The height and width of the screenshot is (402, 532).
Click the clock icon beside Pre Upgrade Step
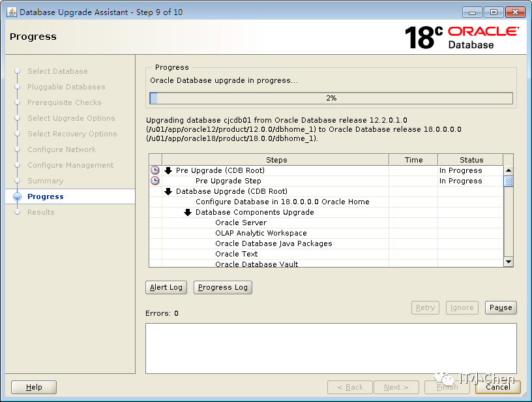click(x=155, y=181)
